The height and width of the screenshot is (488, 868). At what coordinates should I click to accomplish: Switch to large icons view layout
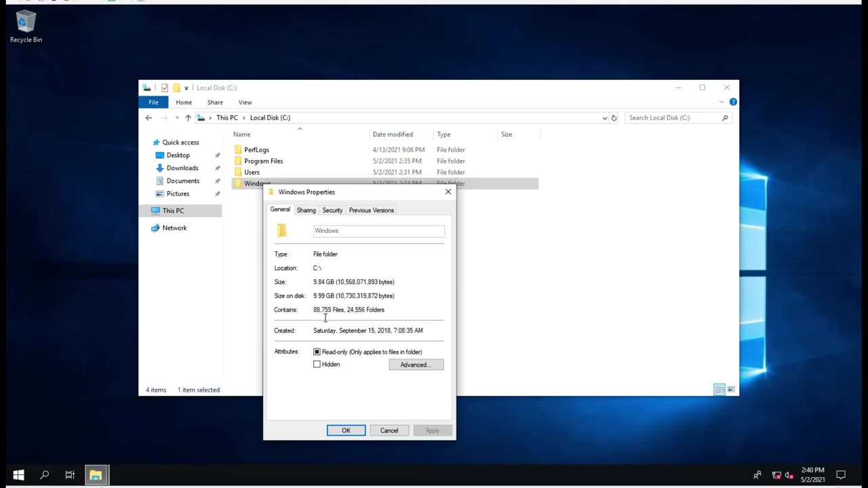tap(730, 390)
